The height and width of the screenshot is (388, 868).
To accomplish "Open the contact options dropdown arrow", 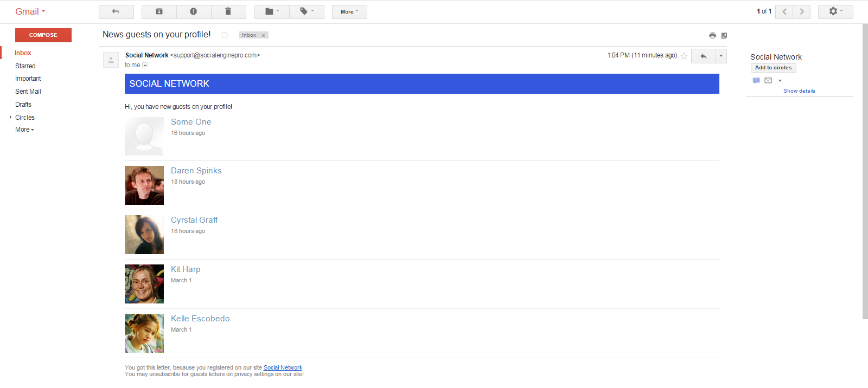I will point(780,81).
